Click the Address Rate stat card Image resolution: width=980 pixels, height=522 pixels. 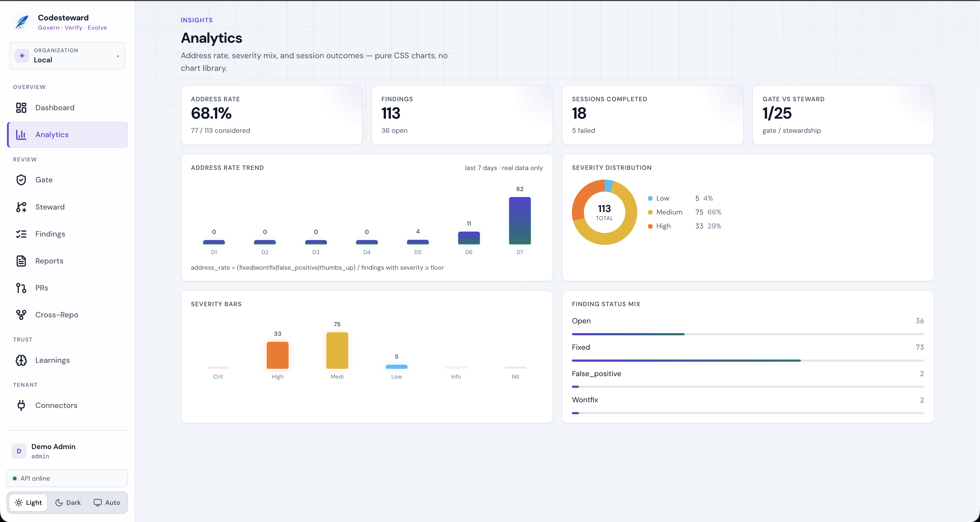point(272,115)
